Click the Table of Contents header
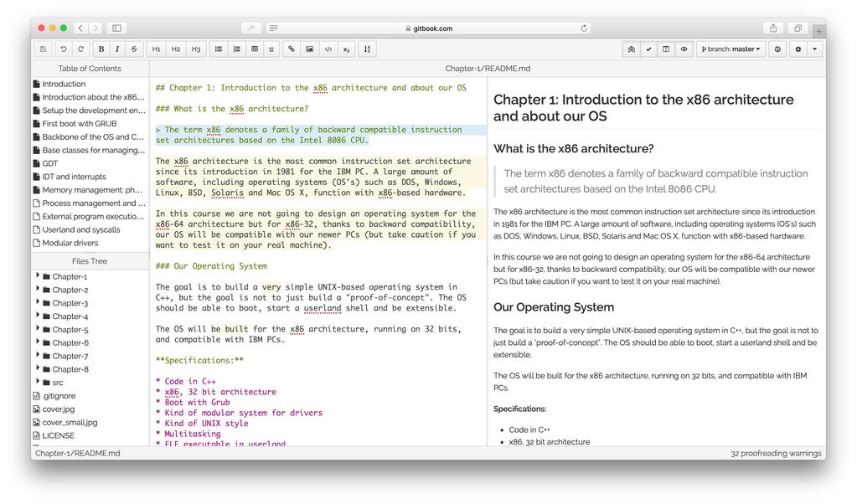Viewport: 857px width, 504px height. [x=90, y=69]
